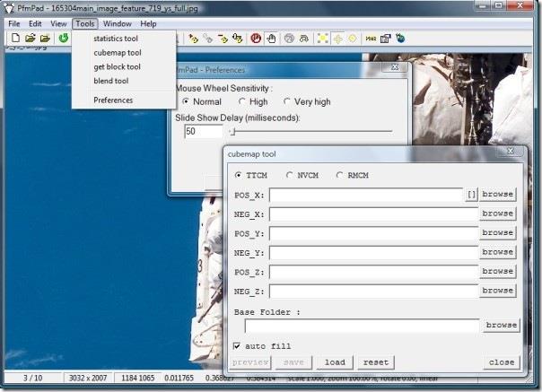The height and width of the screenshot is (392, 542).
Task: Open the statistics tool menu entry
Action: tap(116, 39)
